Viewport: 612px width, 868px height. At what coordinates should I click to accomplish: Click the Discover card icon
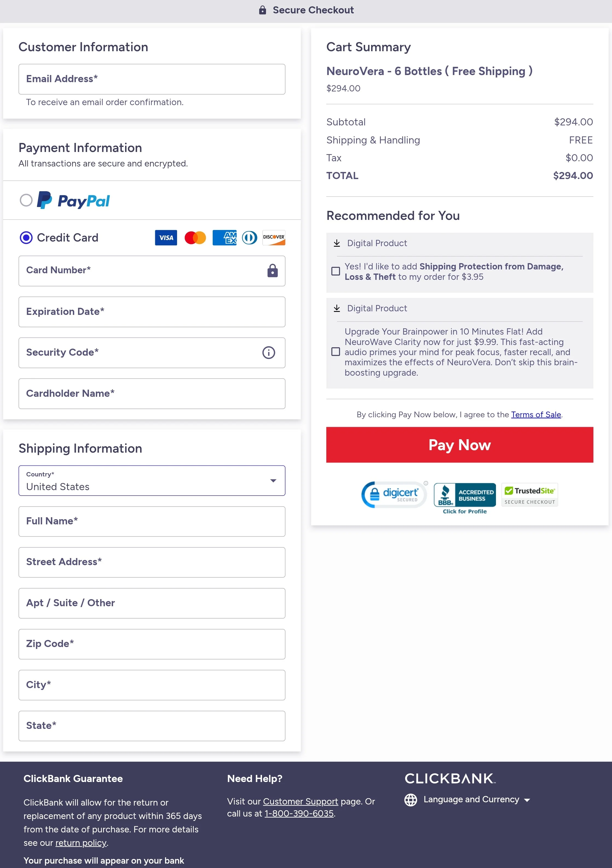click(274, 238)
